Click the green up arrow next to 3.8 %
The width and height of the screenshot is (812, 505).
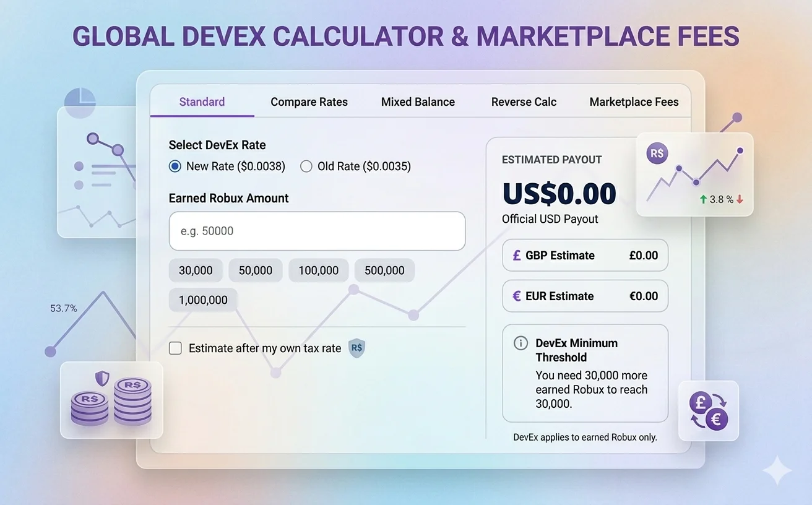click(703, 199)
